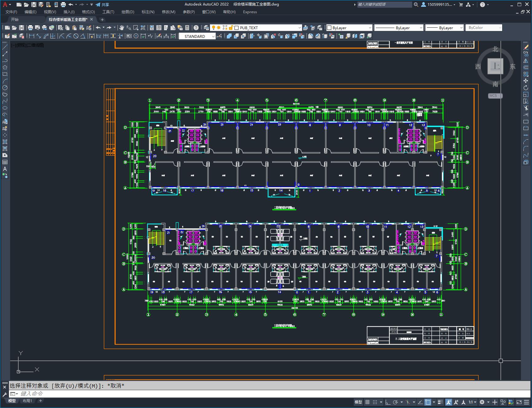Open the QuickCalc calculator icon
The height and width of the screenshot is (408, 532).
[x=187, y=28]
